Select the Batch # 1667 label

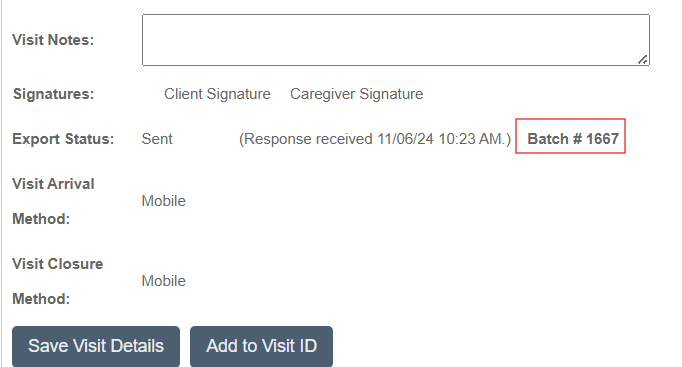pos(573,139)
